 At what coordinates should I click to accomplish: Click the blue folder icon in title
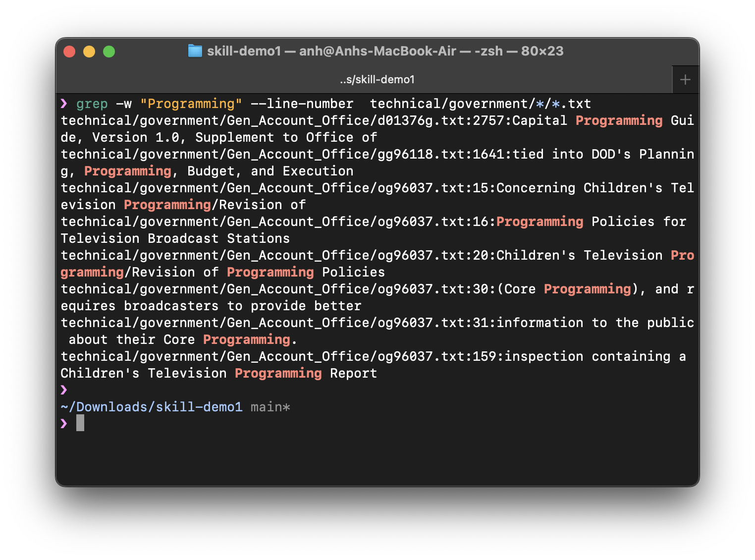click(x=195, y=51)
